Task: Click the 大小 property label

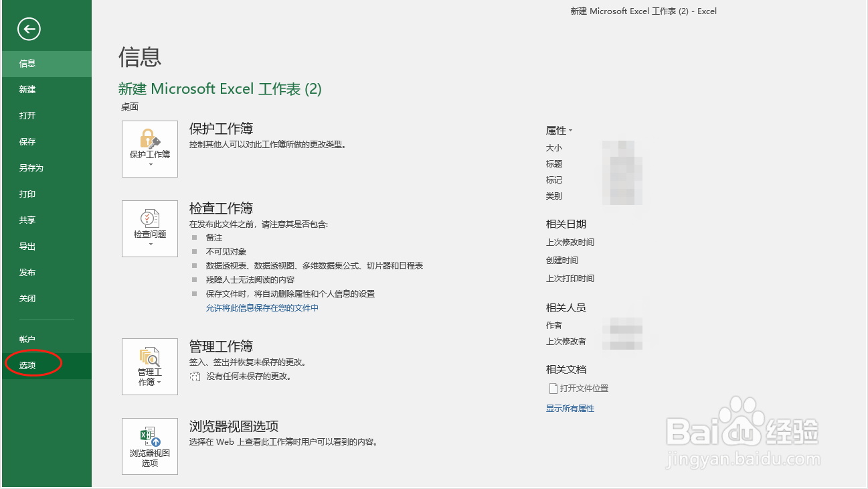Action: coord(554,148)
